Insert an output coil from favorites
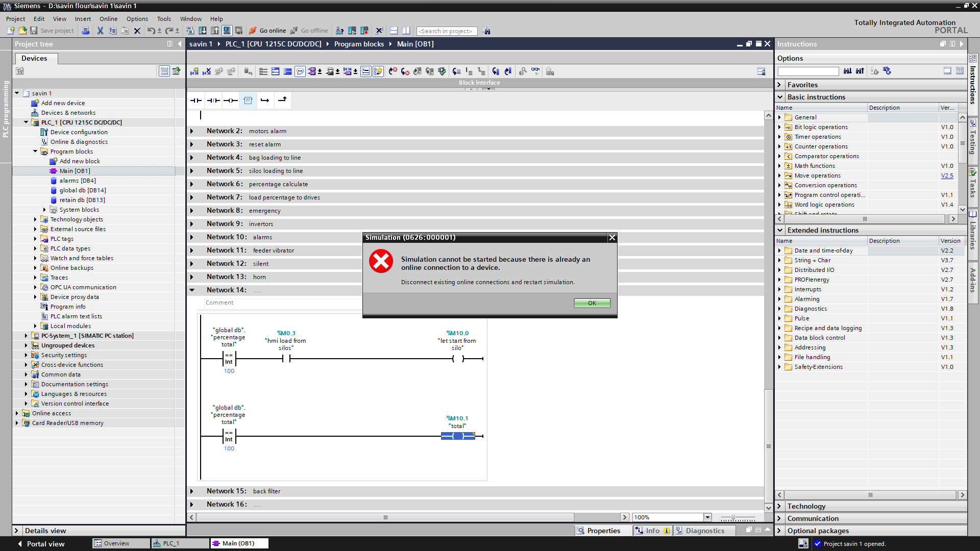 tap(231, 101)
